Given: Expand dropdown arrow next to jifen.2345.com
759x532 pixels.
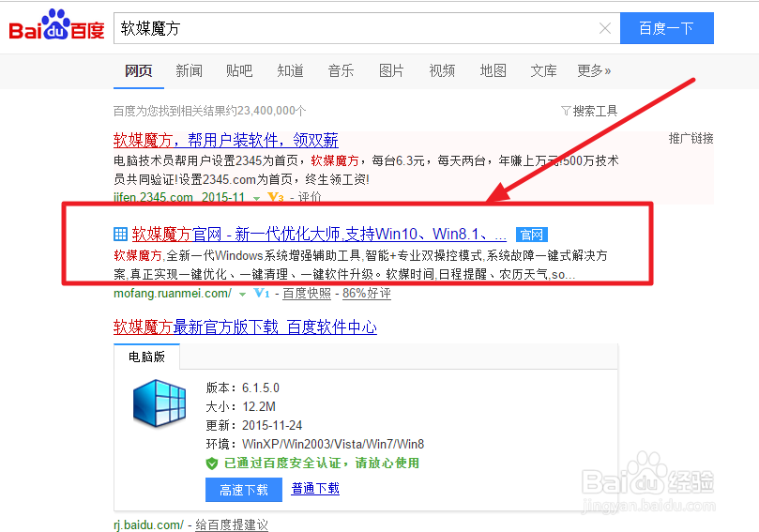Looking at the screenshot, I should (x=256, y=198).
